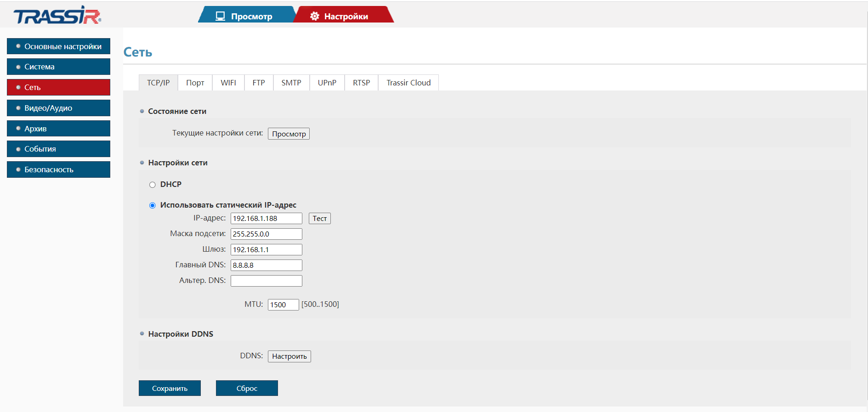The width and height of the screenshot is (868, 412).
Task: Click the TRASSIR logo
Action: [57, 15]
